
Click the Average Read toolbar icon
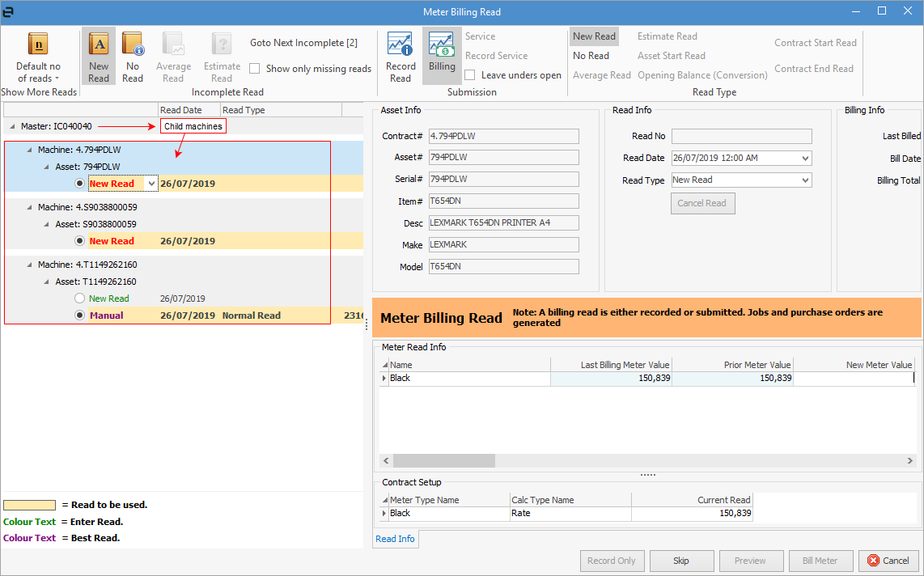click(x=173, y=55)
